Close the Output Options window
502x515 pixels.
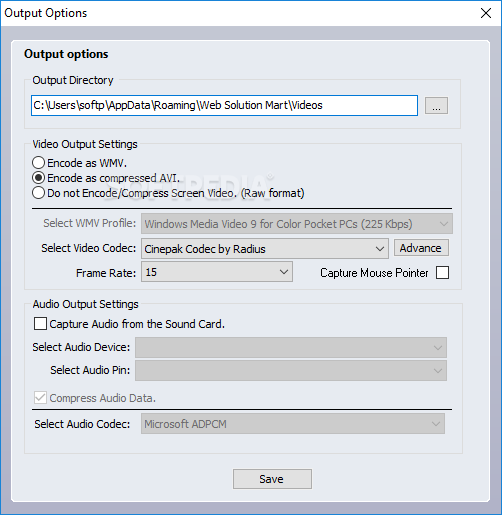(x=486, y=13)
